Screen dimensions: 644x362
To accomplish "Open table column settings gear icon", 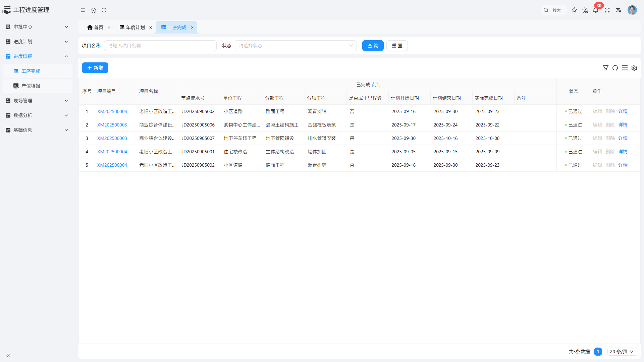I will click(x=634, y=68).
